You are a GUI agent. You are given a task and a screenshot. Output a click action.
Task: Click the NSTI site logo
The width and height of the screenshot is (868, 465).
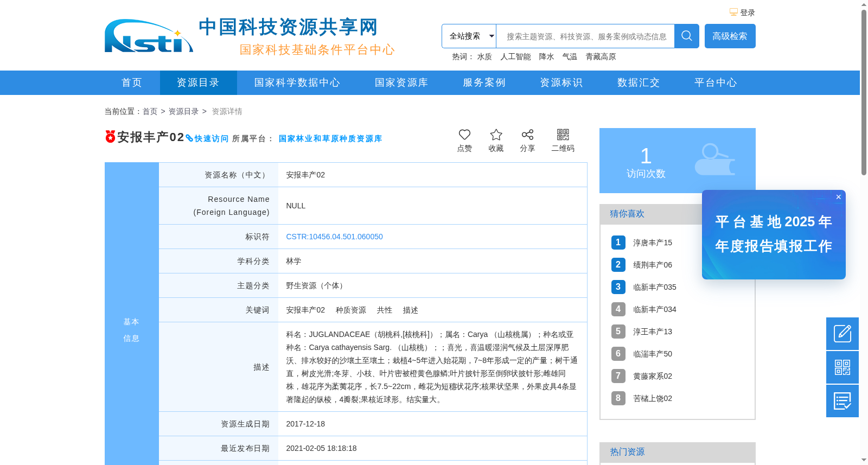149,36
